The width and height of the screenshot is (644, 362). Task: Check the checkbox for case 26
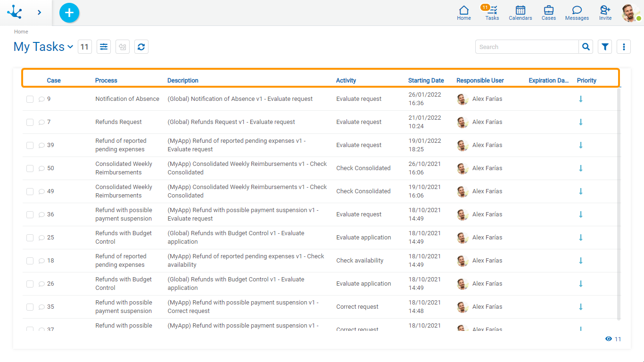[30, 284]
